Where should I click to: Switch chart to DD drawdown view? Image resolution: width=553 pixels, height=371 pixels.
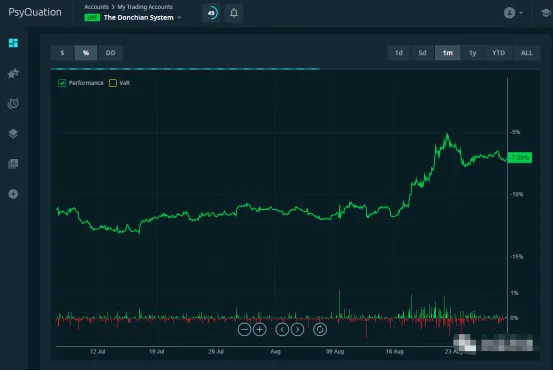coord(110,53)
